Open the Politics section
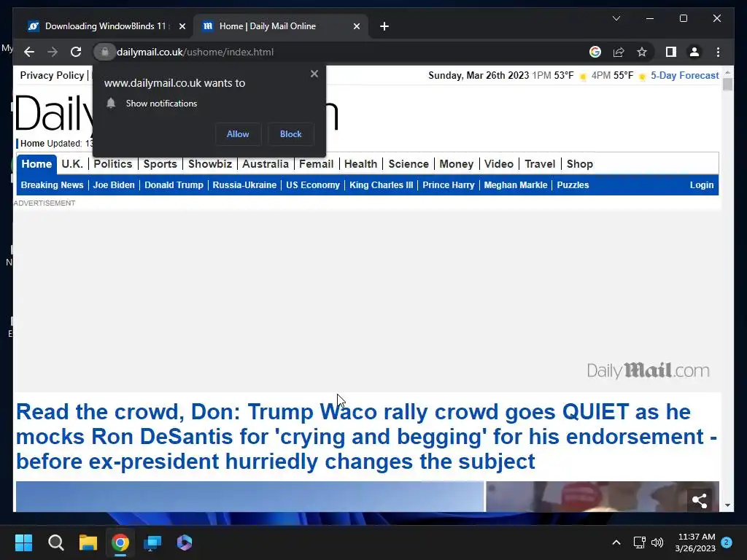This screenshot has height=560, width=747. 113,164
